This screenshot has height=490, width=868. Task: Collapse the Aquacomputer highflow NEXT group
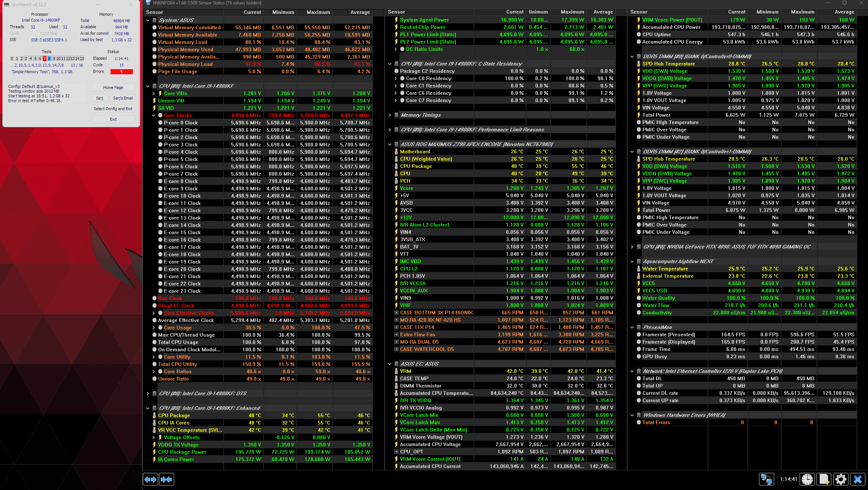632,261
